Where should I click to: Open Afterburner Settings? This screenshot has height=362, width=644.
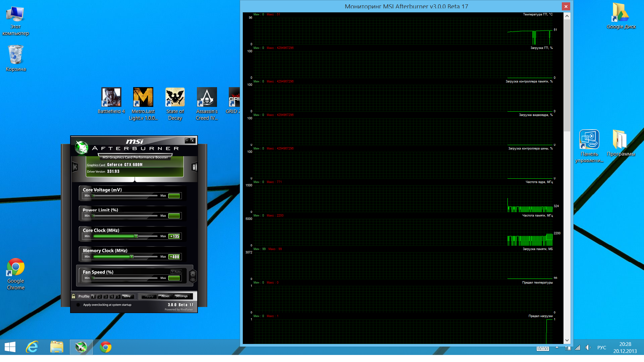coord(182,296)
